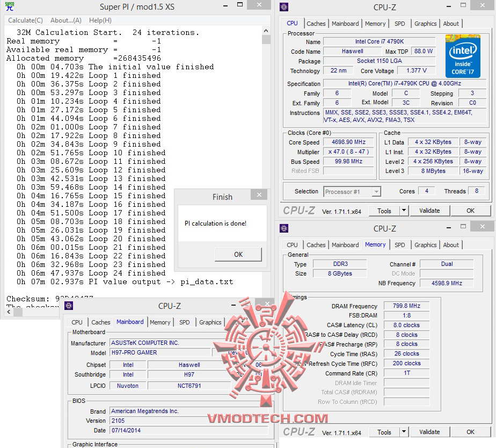The width and height of the screenshot is (496, 448).
Task: Click the CPU-Z chip icon in the Mainboard CPU-Z window
Action: (x=69, y=306)
